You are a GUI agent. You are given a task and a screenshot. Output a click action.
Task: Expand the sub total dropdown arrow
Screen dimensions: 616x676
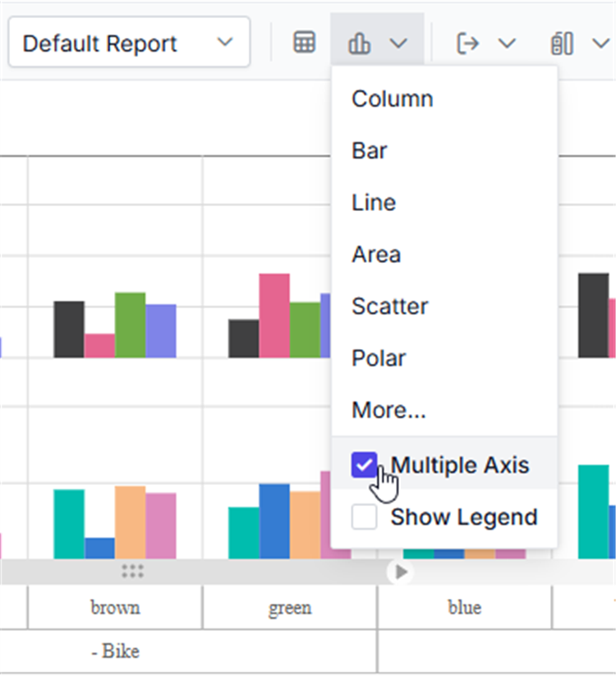pyautogui.click(x=601, y=43)
